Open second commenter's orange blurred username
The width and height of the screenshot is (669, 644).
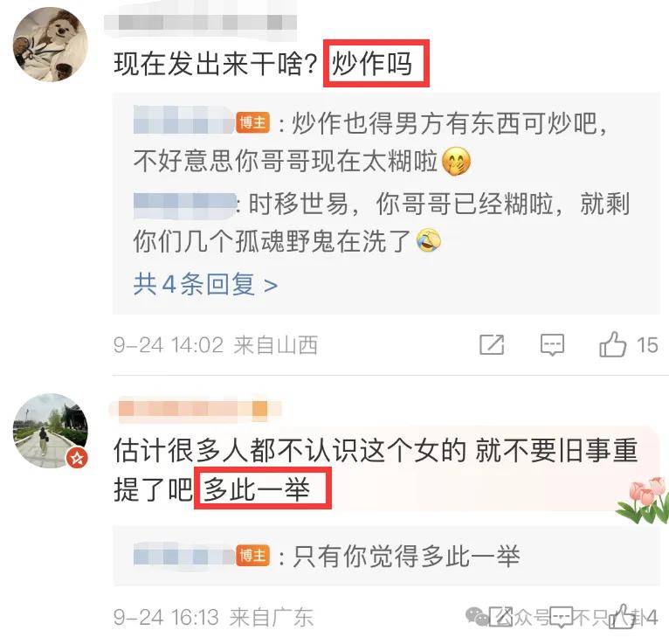(x=196, y=410)
